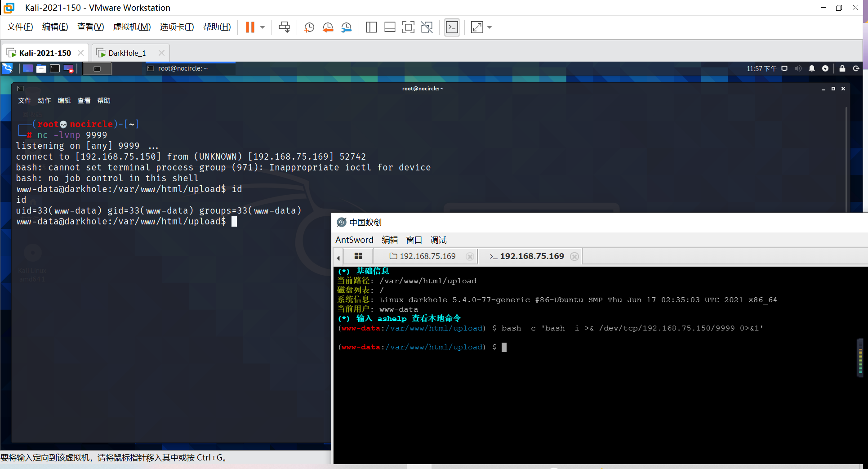This screenshot has width=868, height=469.
Task: Open the 选项卡(T) menu
Action: tap(177, 27)
